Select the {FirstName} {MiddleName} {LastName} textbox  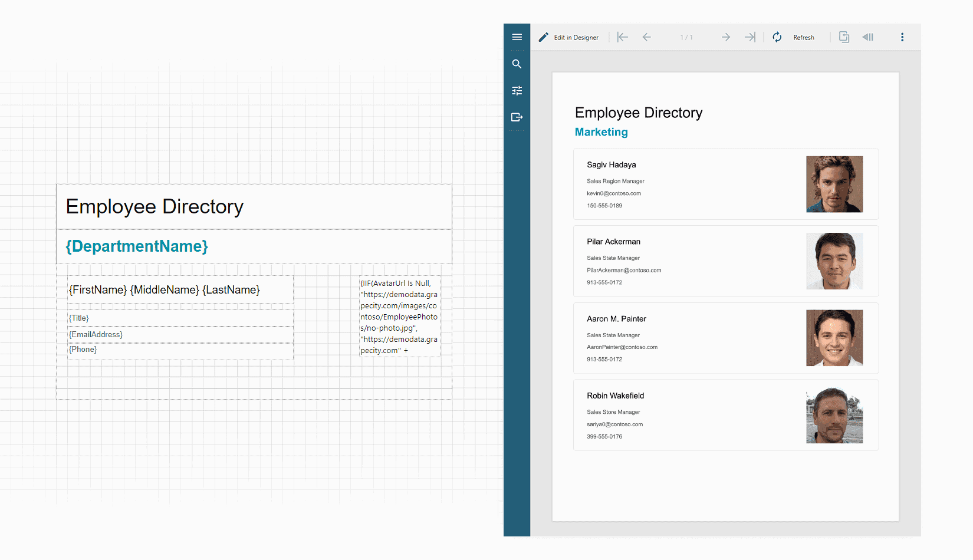click(180, 290)
